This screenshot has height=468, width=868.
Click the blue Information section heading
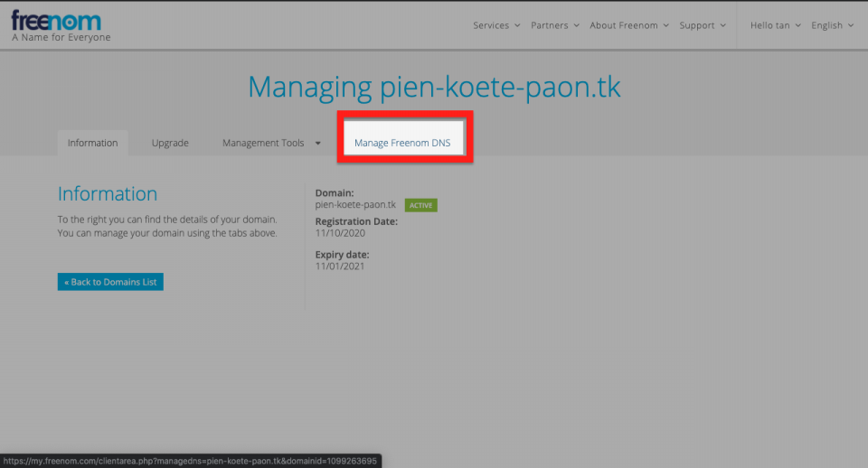(x=108, y=193)
